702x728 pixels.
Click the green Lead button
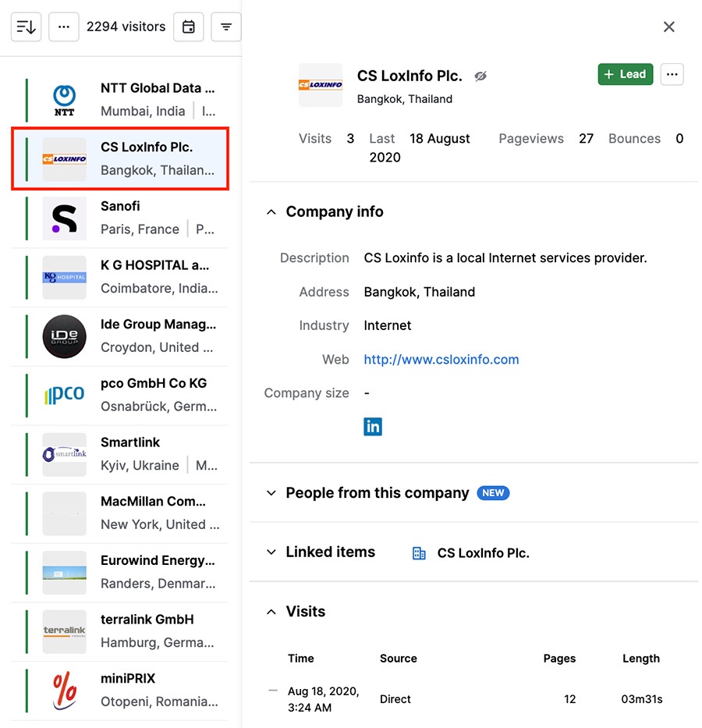tap(624, 74)
